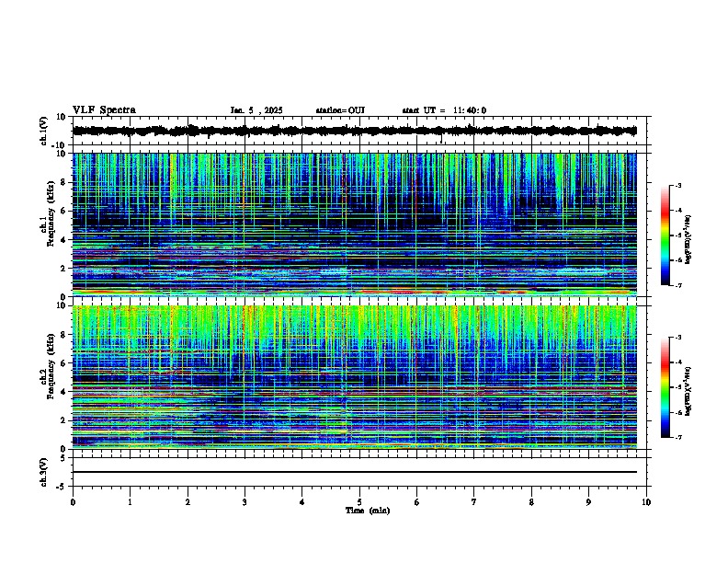Click time-axis tick label "9"
The height and width of the screenshot is (563, 728).
click(x=588, y=502)
